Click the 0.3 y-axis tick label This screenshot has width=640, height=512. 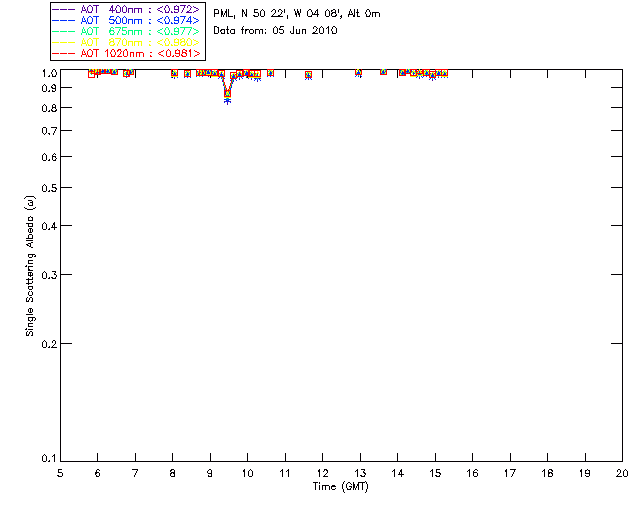[49, 275]
